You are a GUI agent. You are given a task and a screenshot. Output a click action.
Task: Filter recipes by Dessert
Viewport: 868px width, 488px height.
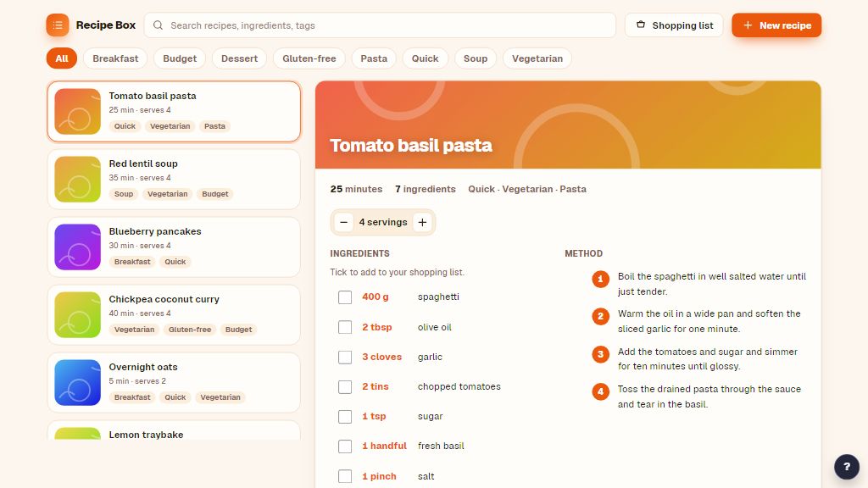tap(239, 58)
